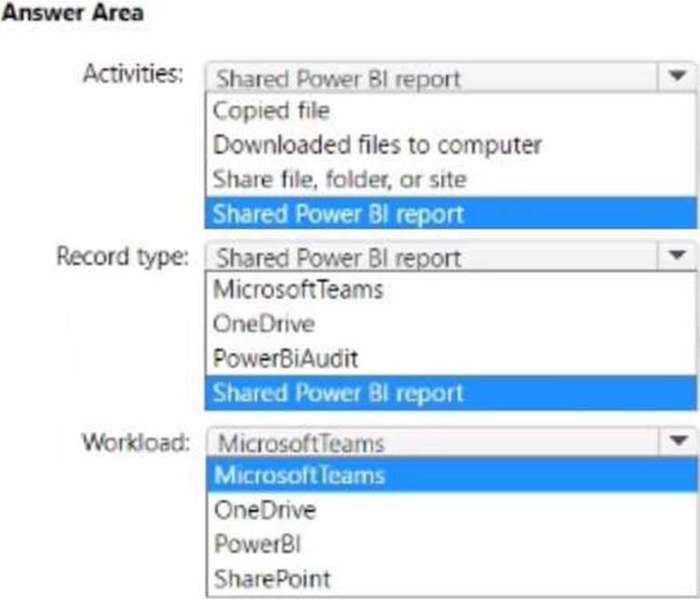700x599 pixels.
Task: Pick highlighted Shared Power BI report under Activities
Action: pos(451,213)
